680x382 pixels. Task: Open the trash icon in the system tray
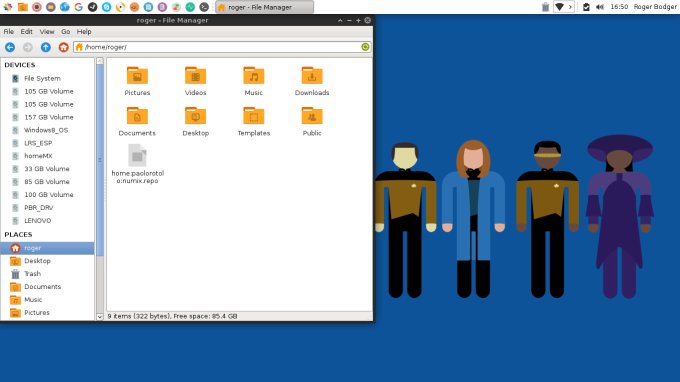click(x=546, y=7)
